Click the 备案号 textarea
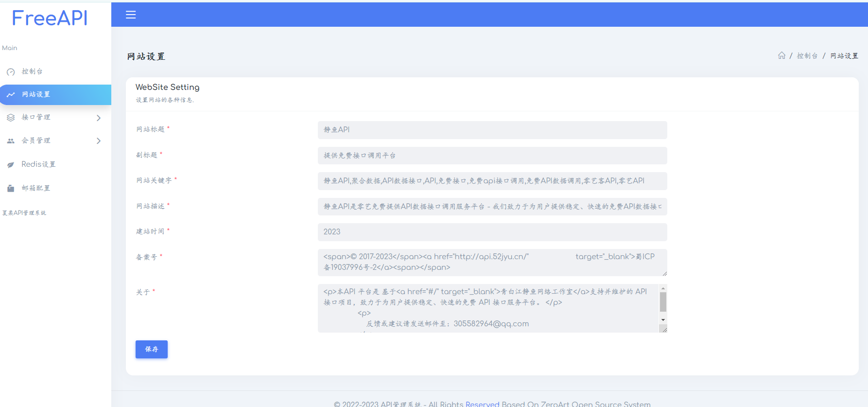Screen dimensions: 868x407 click(492, 262)
